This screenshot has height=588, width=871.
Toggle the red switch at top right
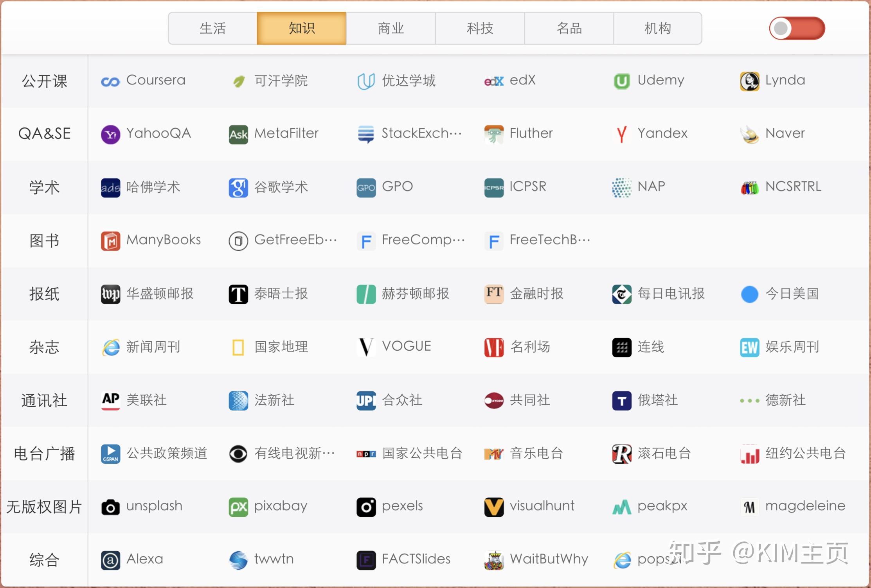click(x=797, y=28)
